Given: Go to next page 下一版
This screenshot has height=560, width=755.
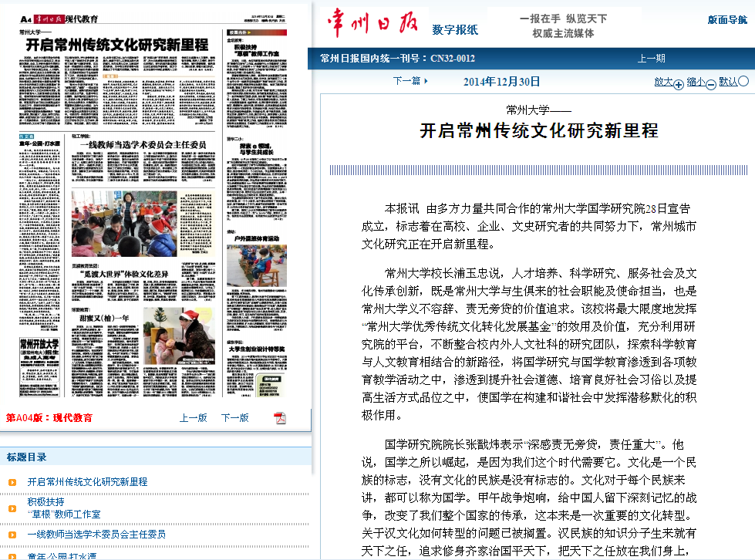Looking at the screenshot, I should (235, 418).
